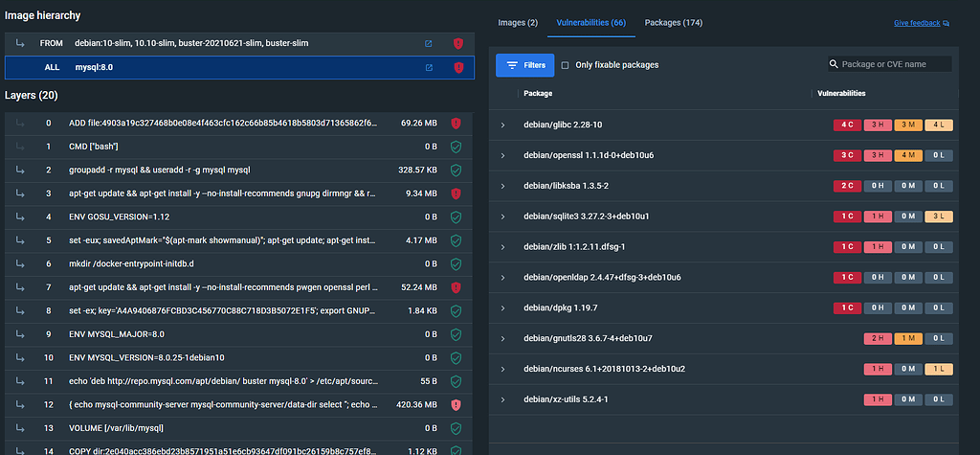This screenshot has width=980, height=455.
Task: Click Give feedback link
Action: tap(921, 23)
